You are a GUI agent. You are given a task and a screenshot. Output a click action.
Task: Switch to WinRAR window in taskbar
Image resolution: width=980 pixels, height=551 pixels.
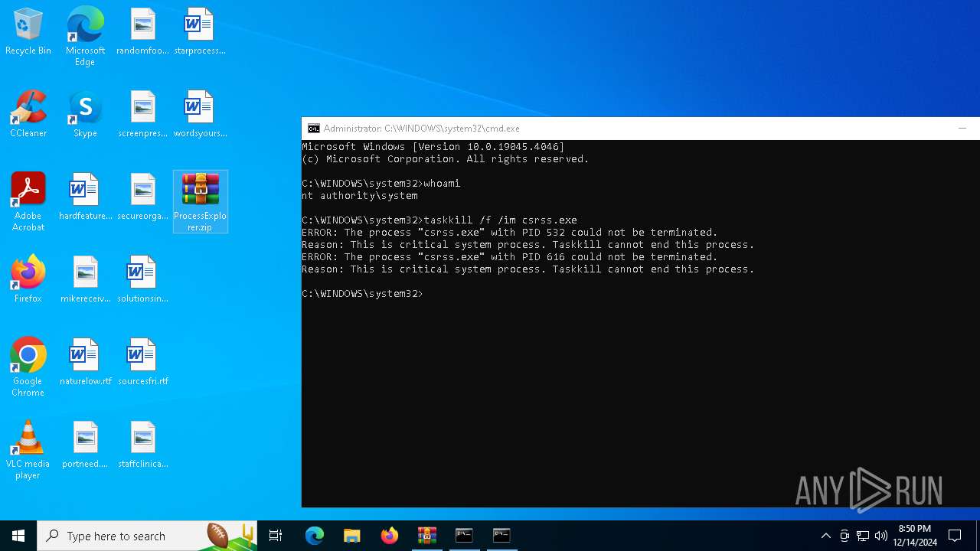click(426, 536)
